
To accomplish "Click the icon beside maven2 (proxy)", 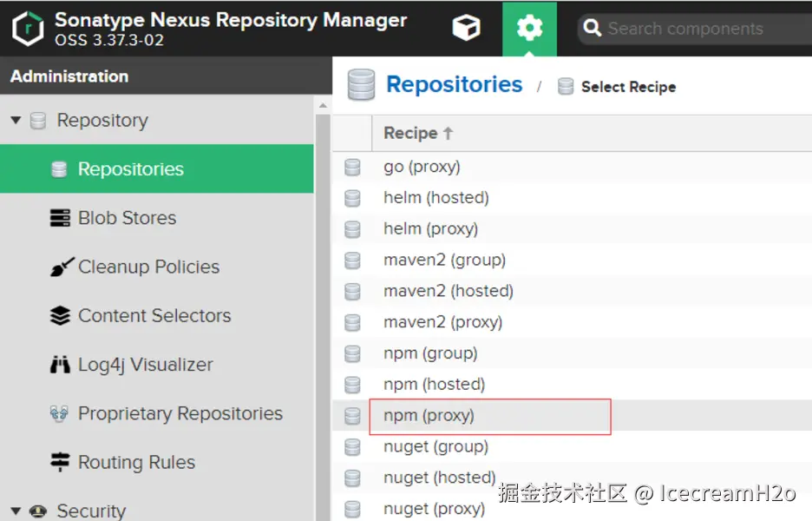I will click(353, 322).
